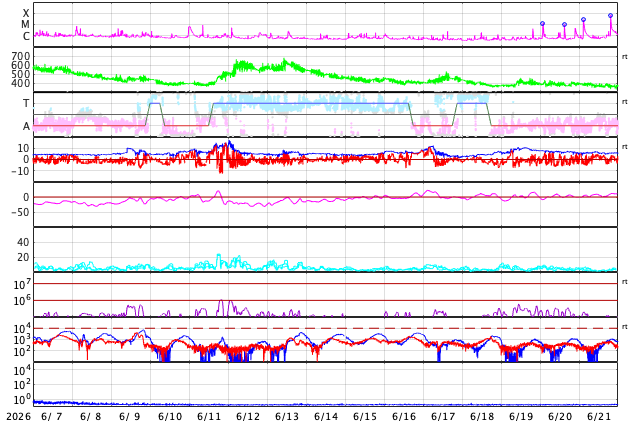Select the 500 tick on the green speed panel

21,74
